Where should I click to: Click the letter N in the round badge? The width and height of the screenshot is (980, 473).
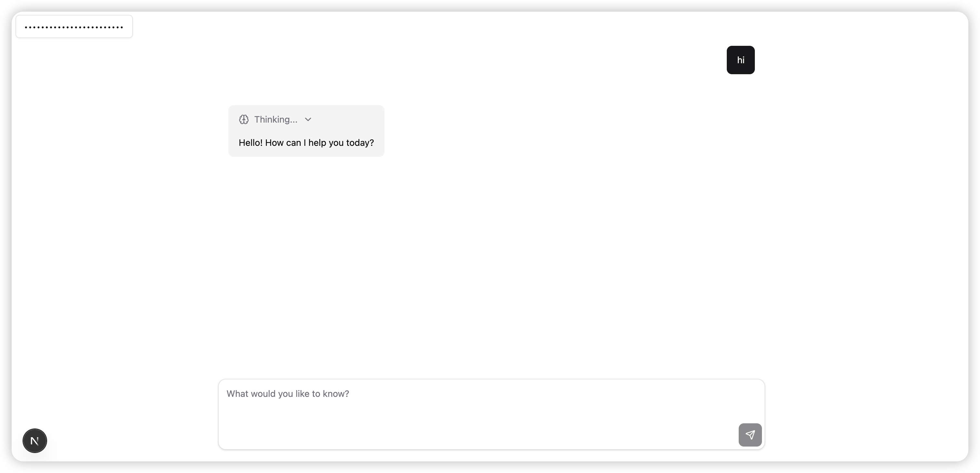pos(35,441)
